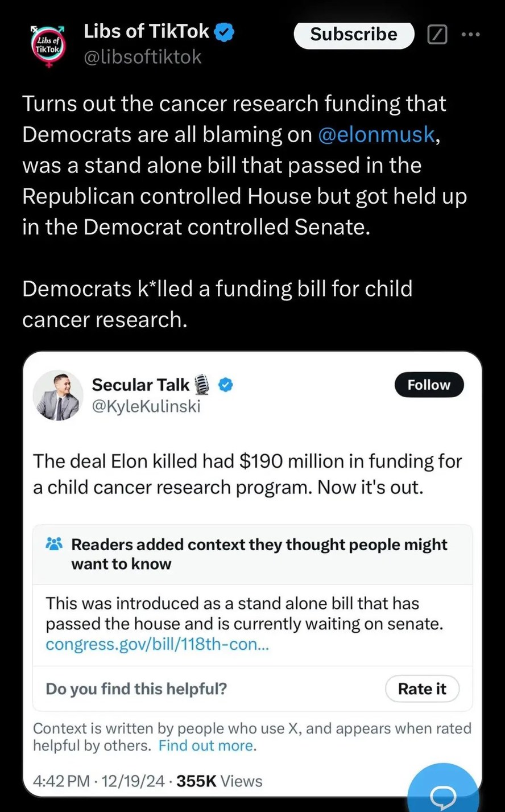Click the Secular Talk verified checkmark badge
The width and height of the screenshot is (505, 812).
coord(226,385)
